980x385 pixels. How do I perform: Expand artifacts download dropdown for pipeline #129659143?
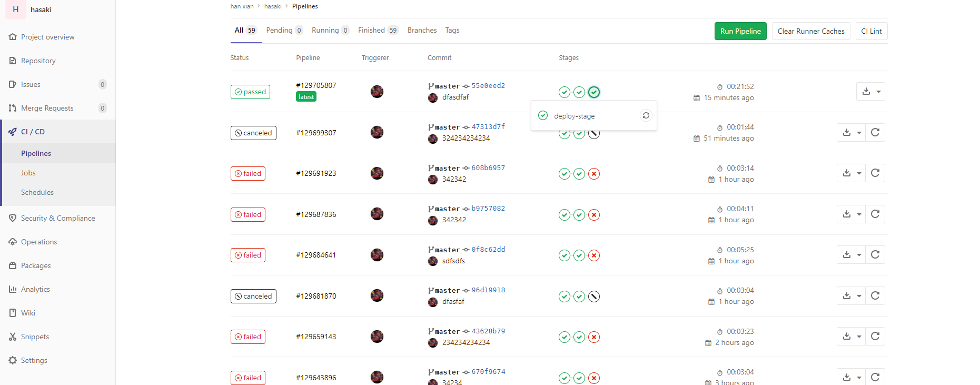pos(851,336)
